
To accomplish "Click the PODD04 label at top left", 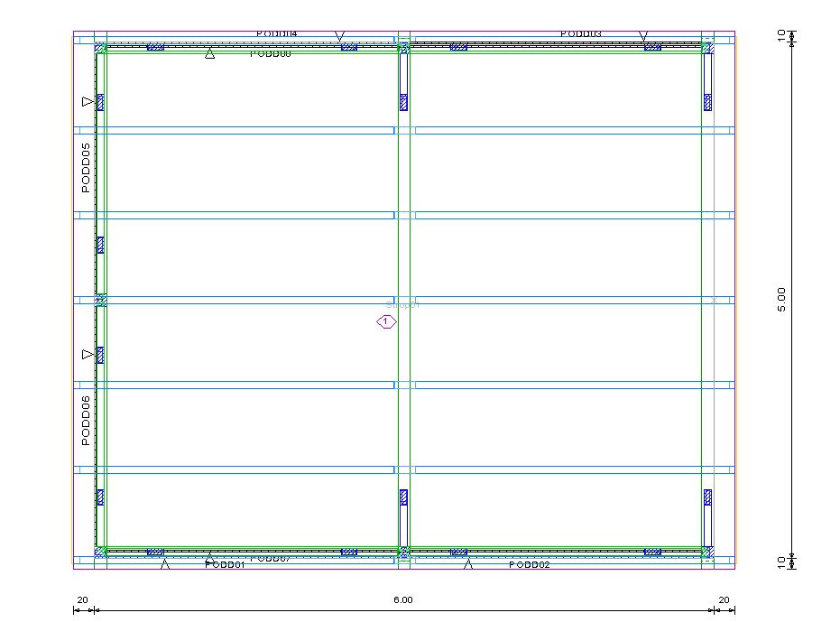I will point(276,34).
